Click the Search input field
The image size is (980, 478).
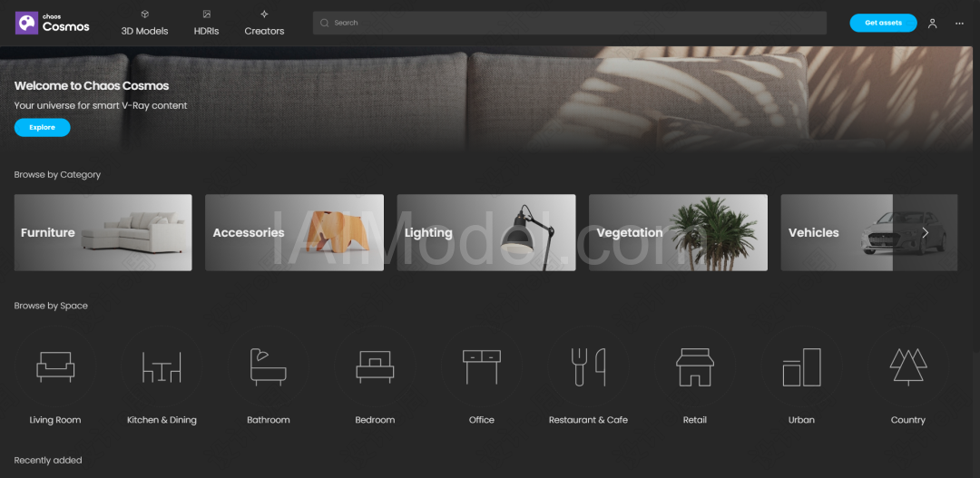(x=569, y=23)
